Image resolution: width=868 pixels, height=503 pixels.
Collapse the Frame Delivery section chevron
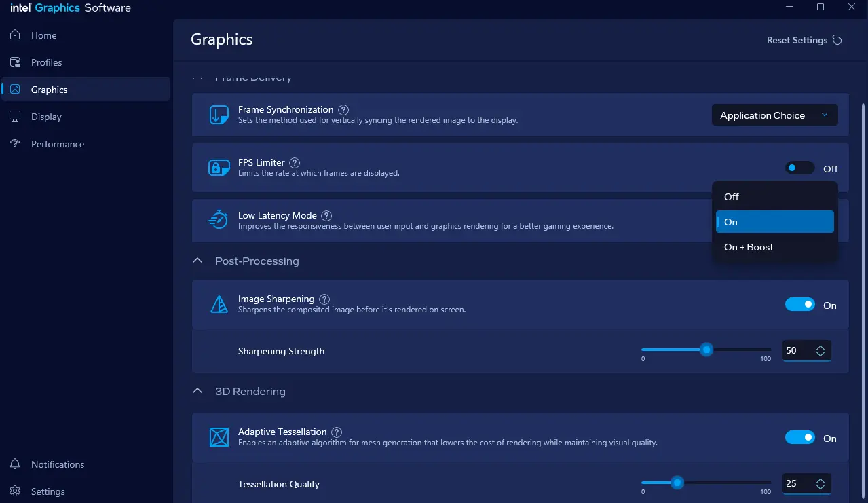coord(197,77)
